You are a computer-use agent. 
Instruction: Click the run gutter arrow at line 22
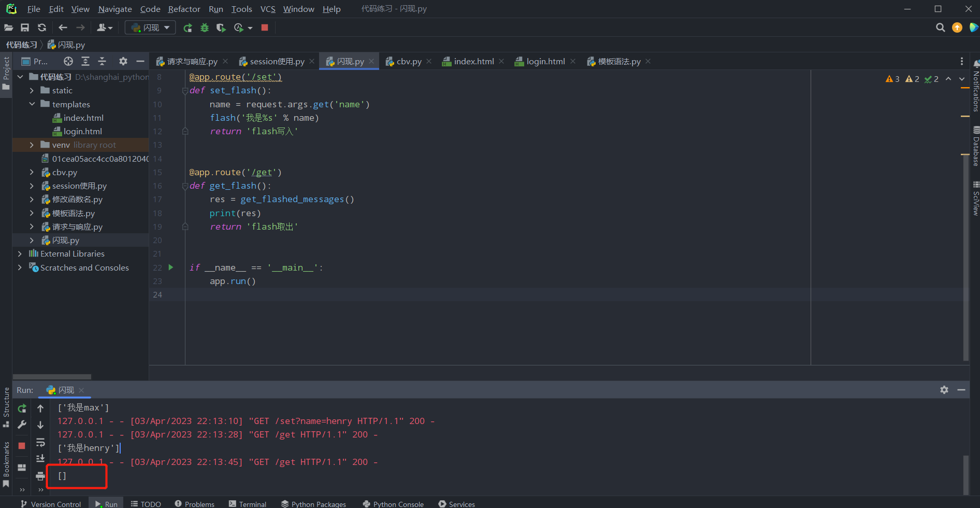(x=171, y=267)
